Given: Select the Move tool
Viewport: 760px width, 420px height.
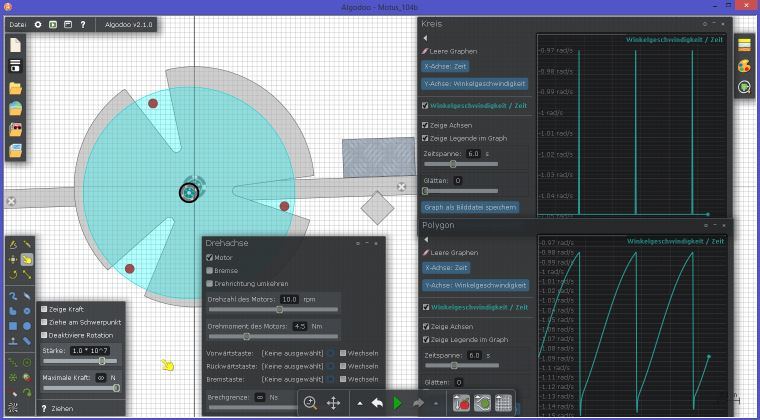Looking at the screenshot, I should pos(13,260).
